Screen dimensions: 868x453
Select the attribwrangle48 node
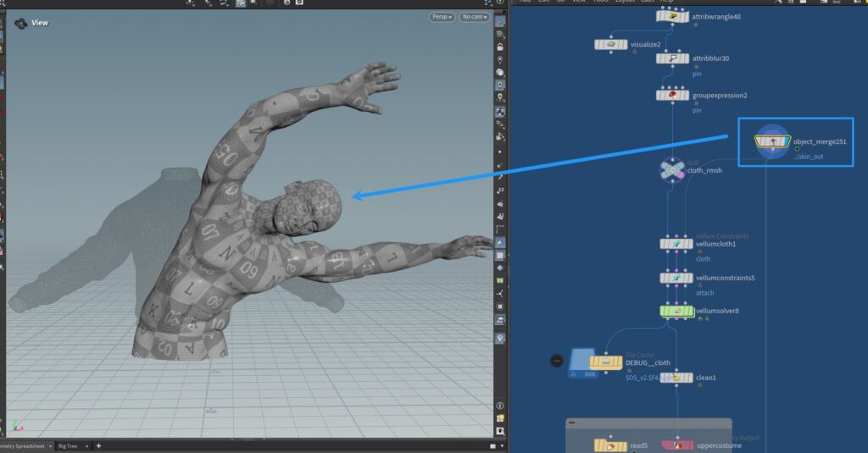(x=672, y=16)
